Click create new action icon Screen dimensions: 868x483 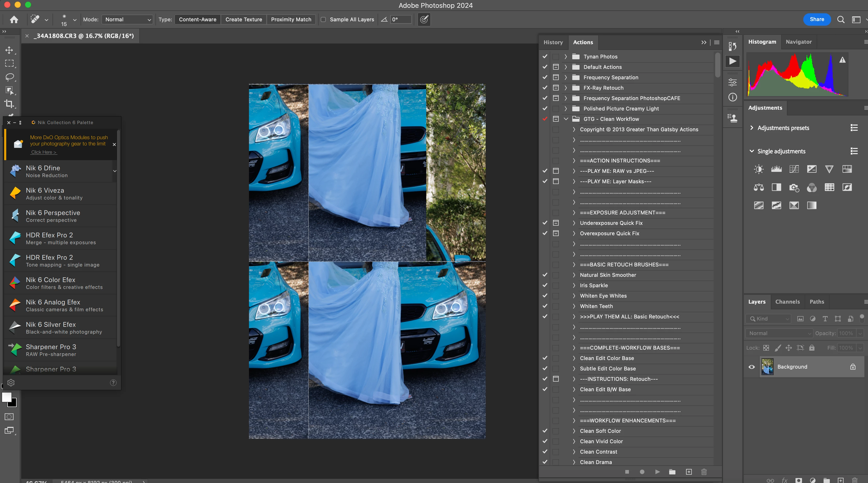point(689,472)
